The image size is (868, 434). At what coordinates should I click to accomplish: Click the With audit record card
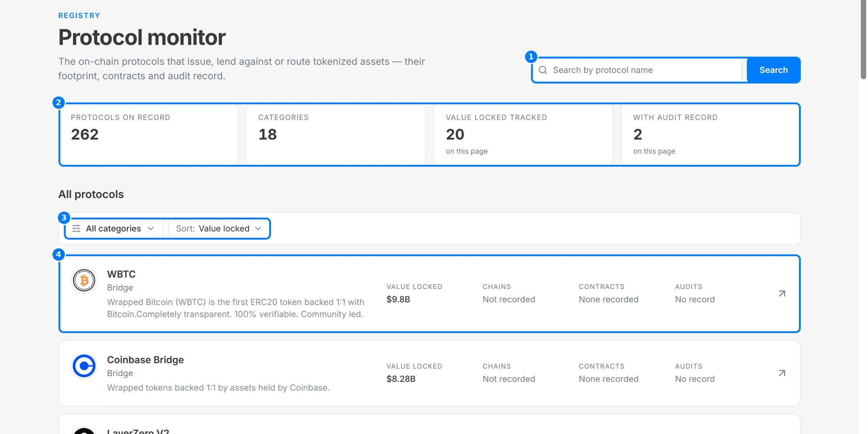pyautogui.click(x=710, y=135)
